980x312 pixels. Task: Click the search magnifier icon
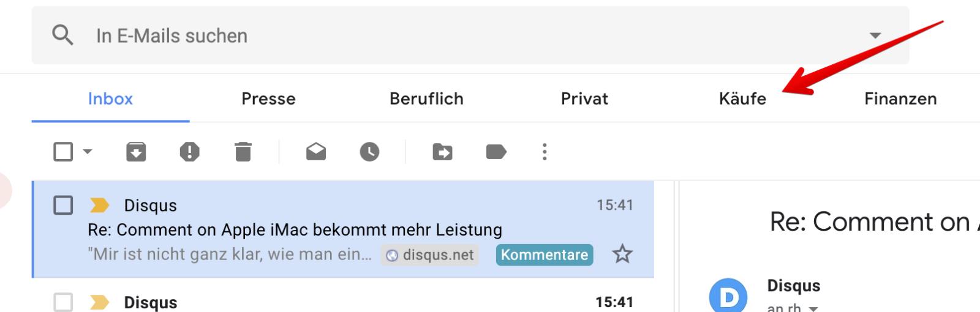[x=62, y=35]
